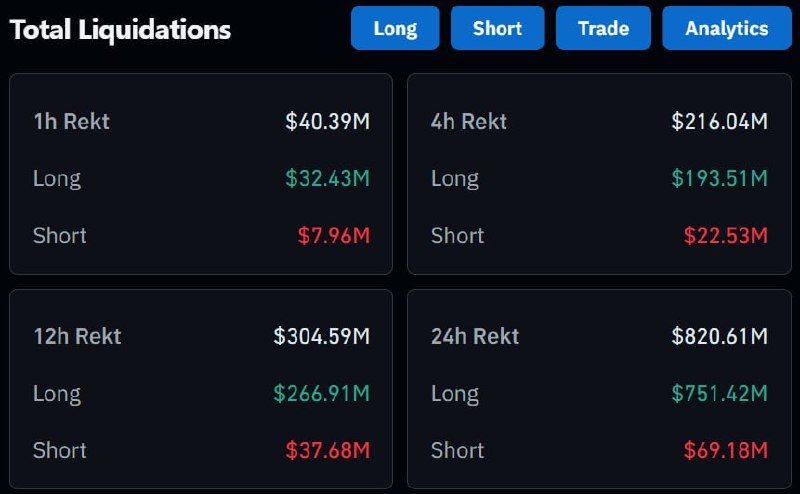The image size is (800, 494).
Task: Click the Long button
Action: (395, 28)
